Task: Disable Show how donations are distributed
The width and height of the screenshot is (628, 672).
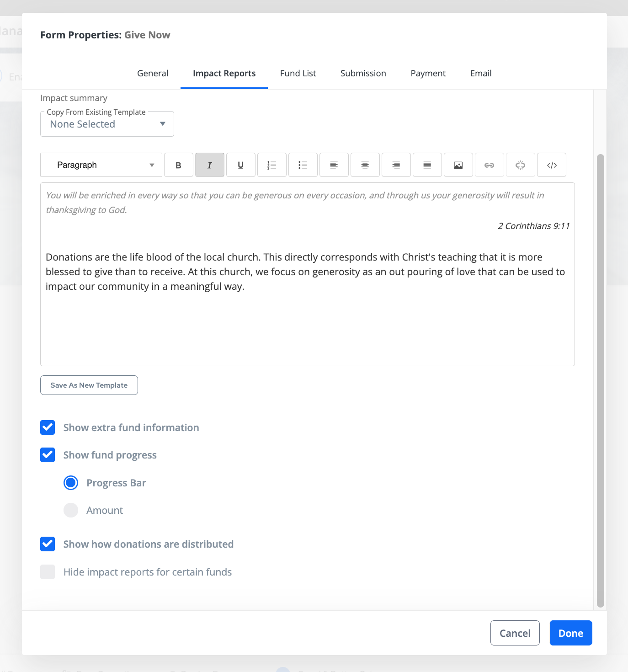Action: (48, 544)
